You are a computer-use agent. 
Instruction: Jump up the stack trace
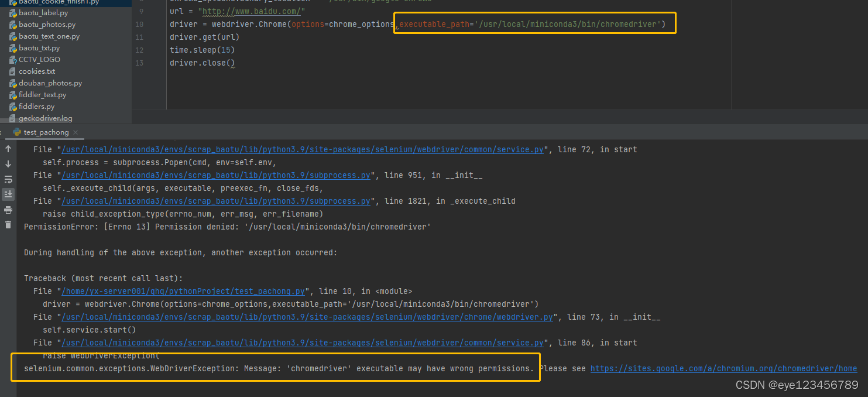[x=8, y=149]
